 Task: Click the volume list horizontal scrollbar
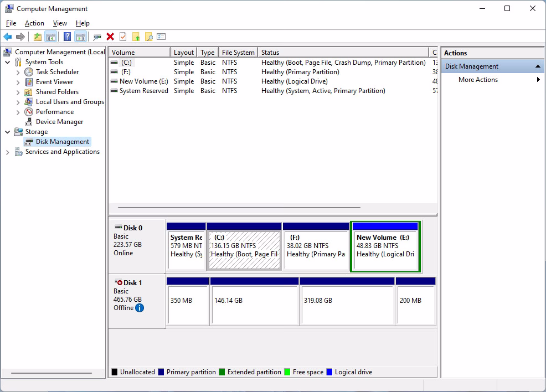pyautogui.click(x=239, y=208)
